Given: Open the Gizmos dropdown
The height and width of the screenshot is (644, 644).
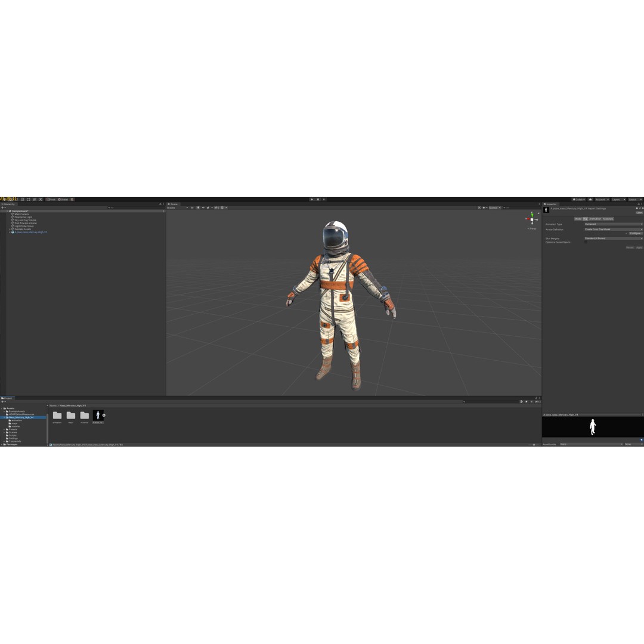Looking at the screenshot, I should 494,208.
